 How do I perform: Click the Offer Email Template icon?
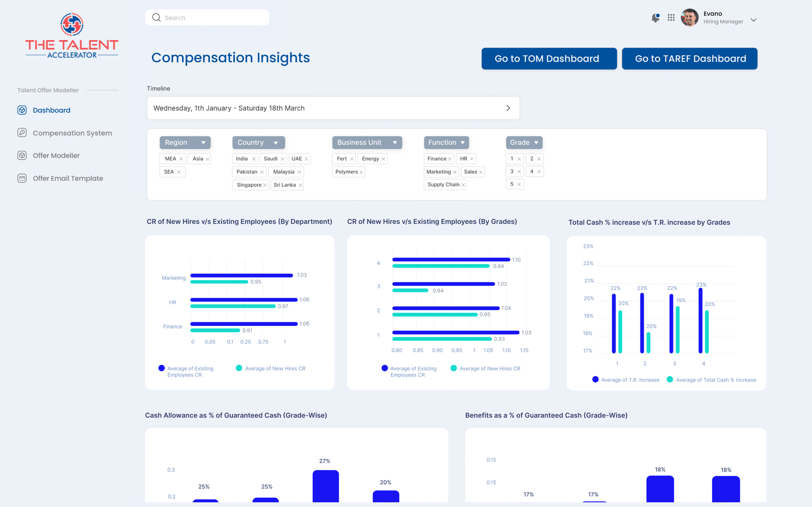coord(22,178)
